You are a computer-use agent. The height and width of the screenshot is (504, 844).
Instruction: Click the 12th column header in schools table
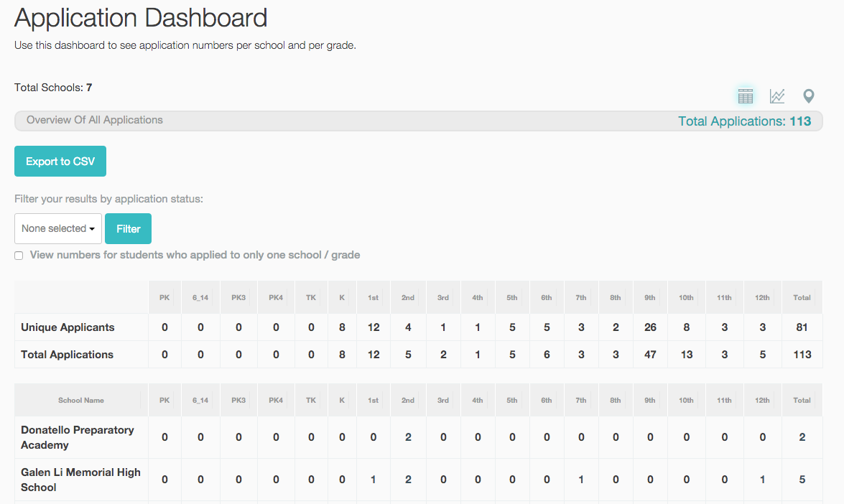(762, 400)
